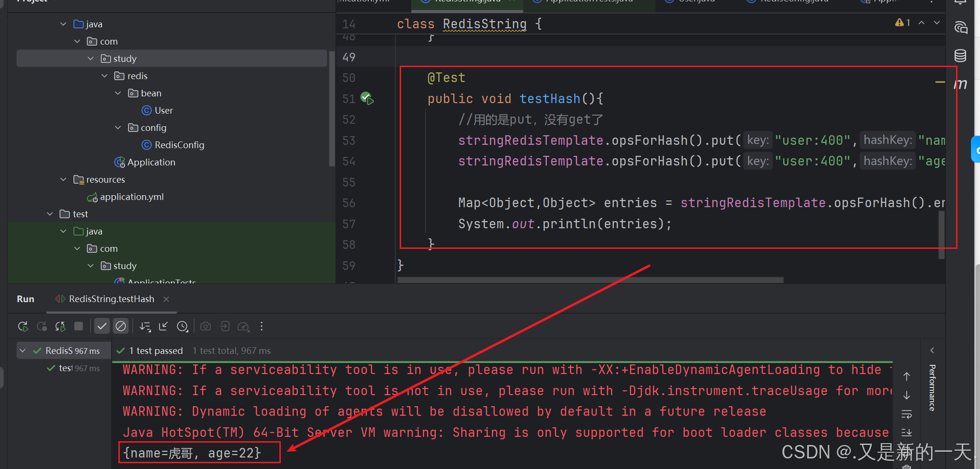Open the Maven tool window icon

tap(960, 84)
